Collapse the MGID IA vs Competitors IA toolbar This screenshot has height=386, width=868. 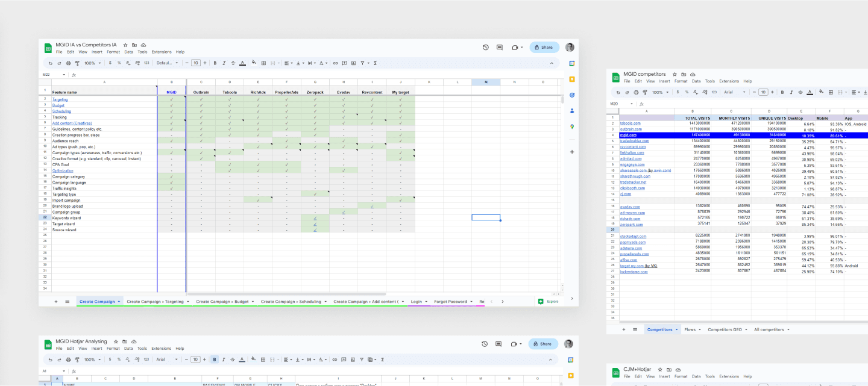click(550, 63)
